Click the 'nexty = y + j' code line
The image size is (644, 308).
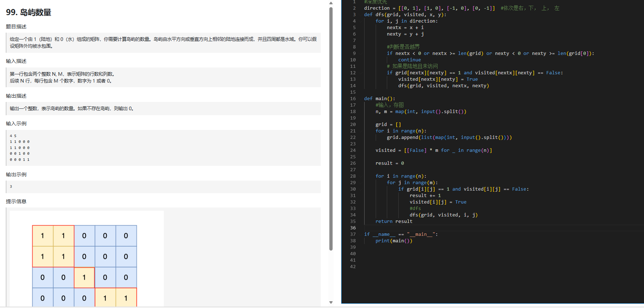click(405, 34)
